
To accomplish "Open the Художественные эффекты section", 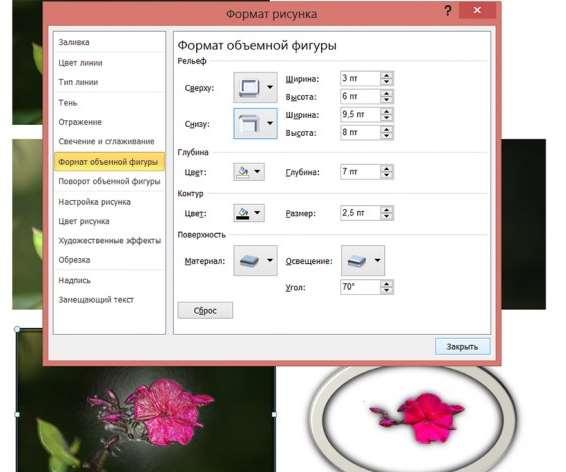I will point(109,240).
